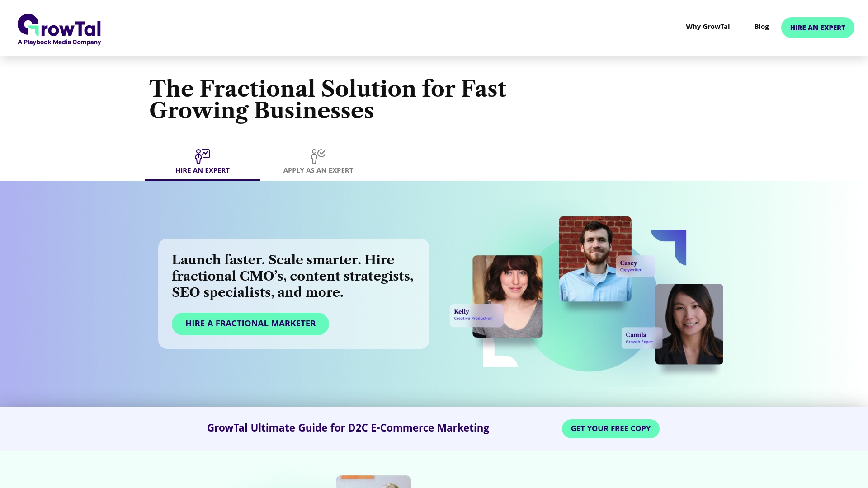
Task: Click Hire A Fractional Marketer button
Action: pos(250,324)
